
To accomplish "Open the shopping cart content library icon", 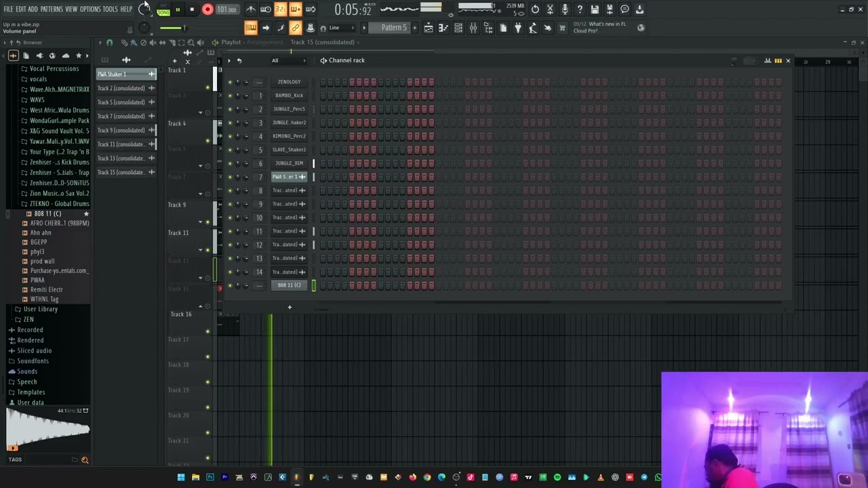I will point(562,28).
